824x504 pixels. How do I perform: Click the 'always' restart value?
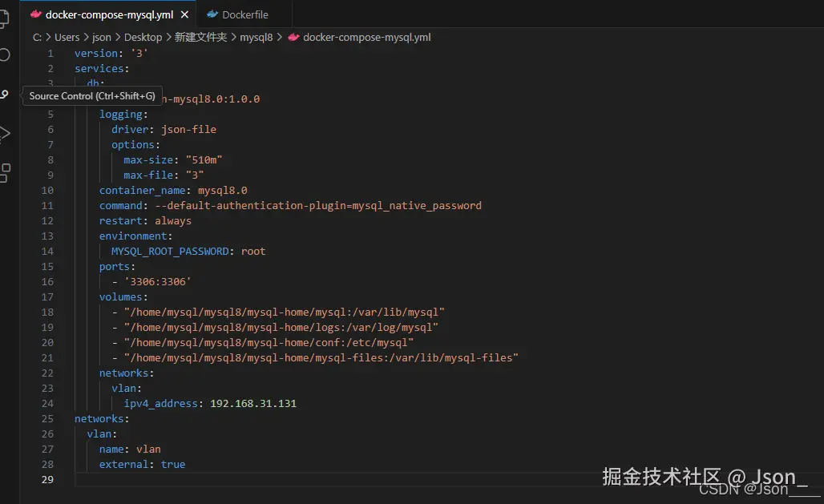click(173, 220)
